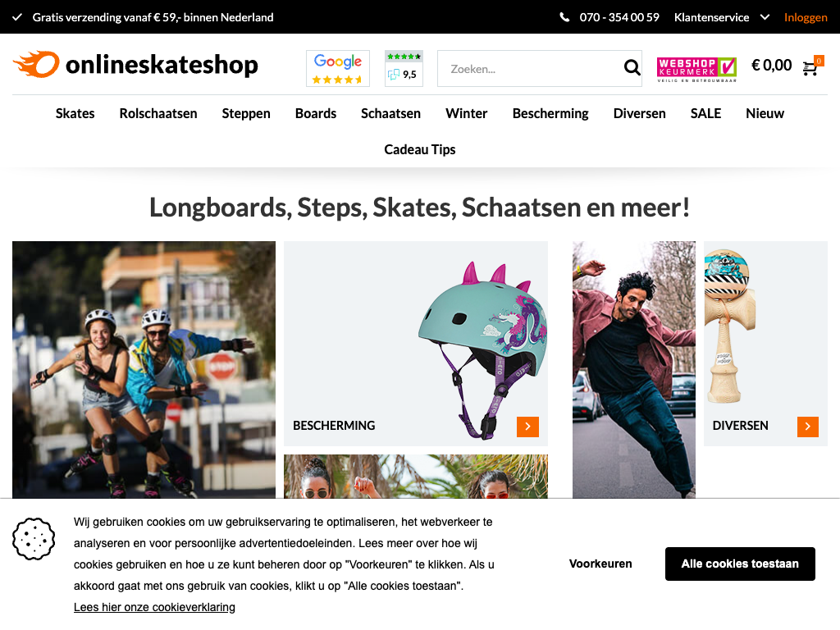The image size is (840, 630).
Task: Open the Lees hier onze cookieverklaring link
Action: pos(154,607)
